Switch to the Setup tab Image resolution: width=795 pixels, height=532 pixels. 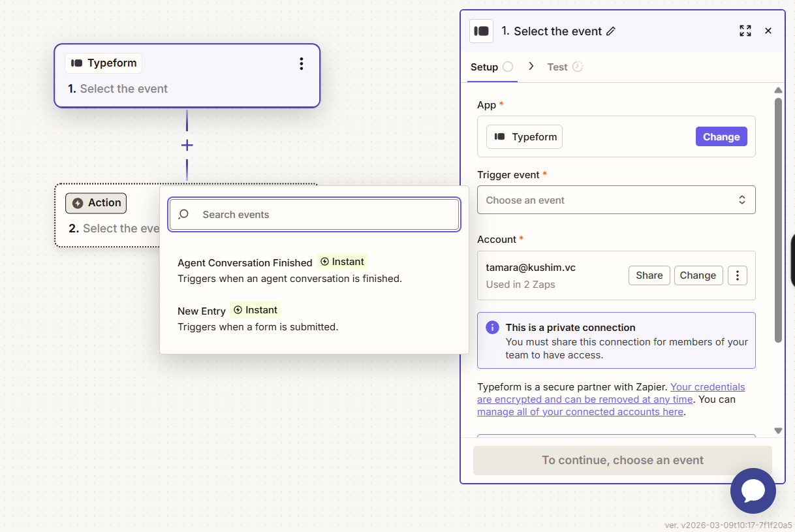[484, 67]
